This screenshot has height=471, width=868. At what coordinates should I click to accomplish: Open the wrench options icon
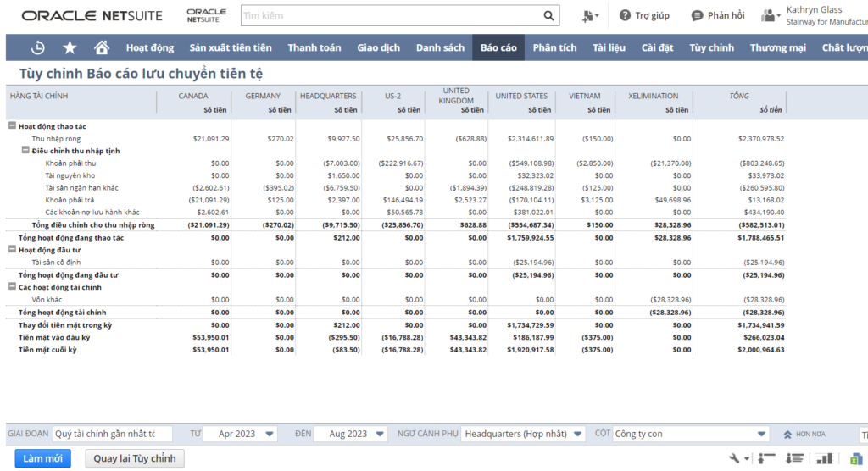click(x=738, y=458)
